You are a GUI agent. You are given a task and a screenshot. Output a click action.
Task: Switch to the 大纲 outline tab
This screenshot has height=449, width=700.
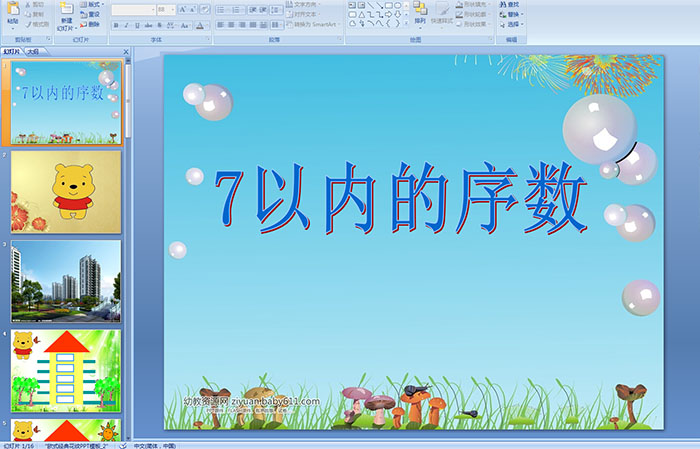pos(33,52)
